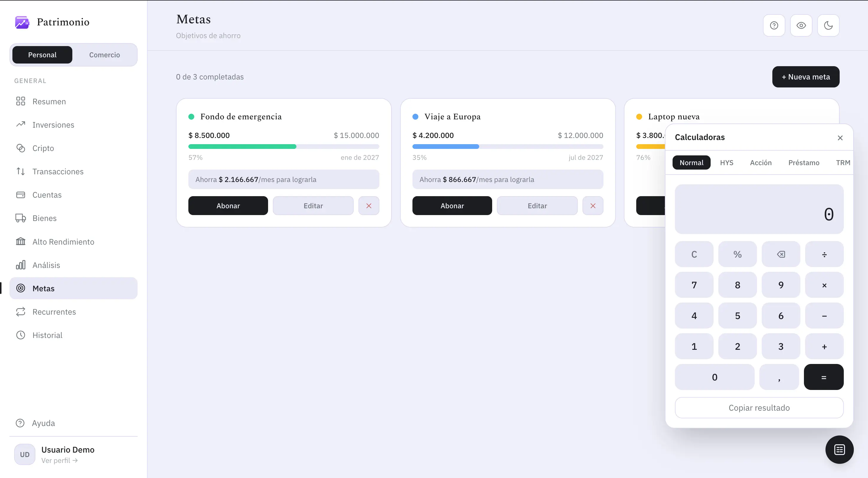The image size is (868, 478).
Task: Open Historial in the sidebar
Action: click(74, 335)
